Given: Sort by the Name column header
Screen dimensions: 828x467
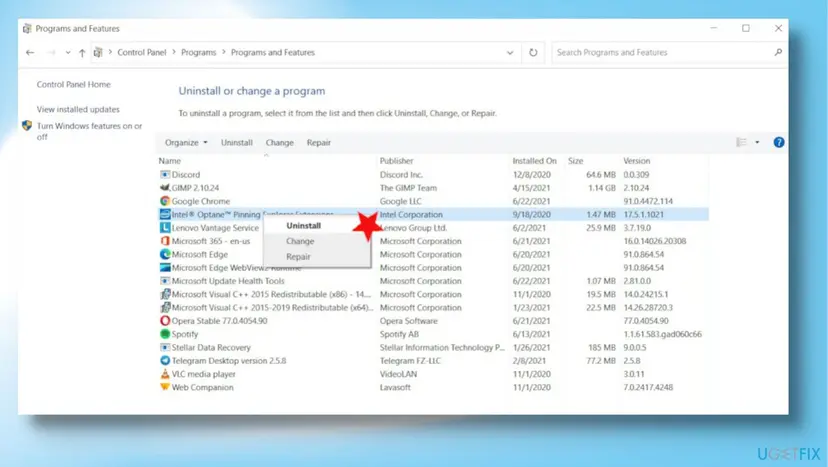Looking at the screenshot, I should click(x=170, y=161).
